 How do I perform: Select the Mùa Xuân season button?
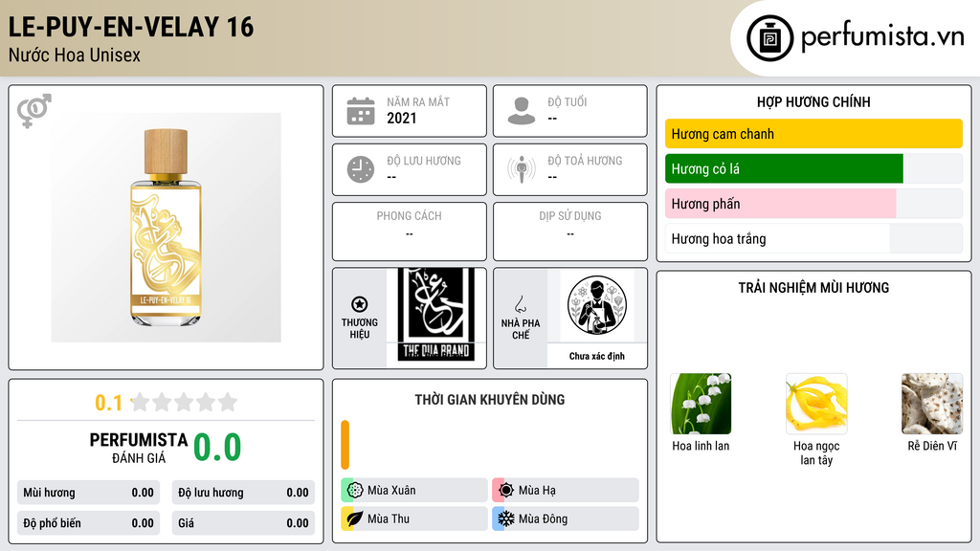pos(414,490)
